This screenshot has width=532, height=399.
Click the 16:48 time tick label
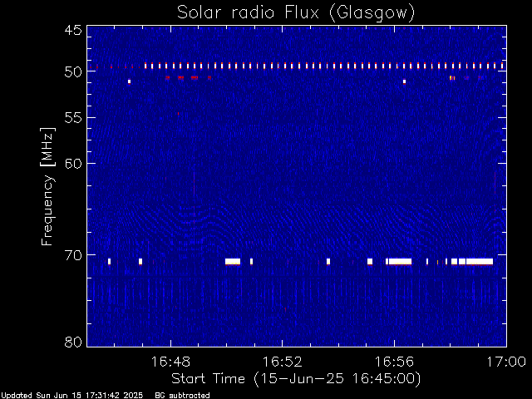point(170,362)
